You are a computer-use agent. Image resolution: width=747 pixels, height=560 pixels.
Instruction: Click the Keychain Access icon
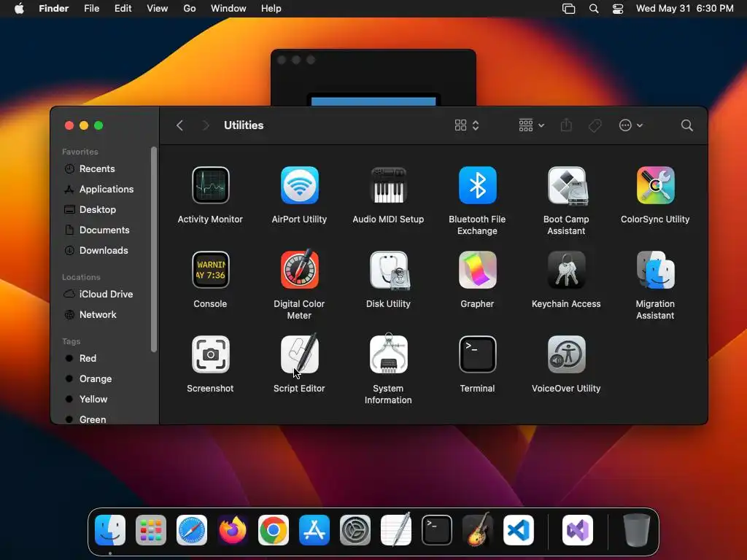tap(566, 270)
